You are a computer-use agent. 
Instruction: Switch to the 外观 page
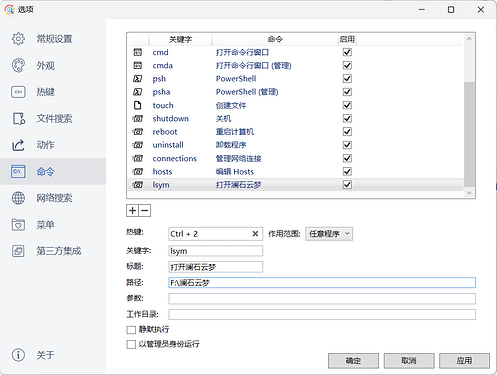pyautogui.click(x=53, y=65)
